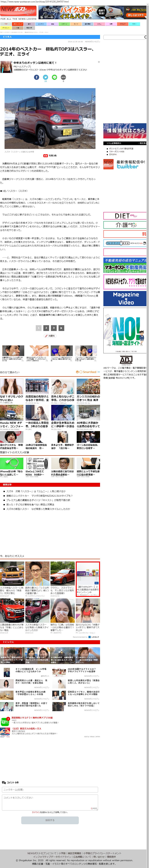Screen dimensions: 149x868
Task: Click the LOGLY recommendation logo
Action: (x=94, y=637)
